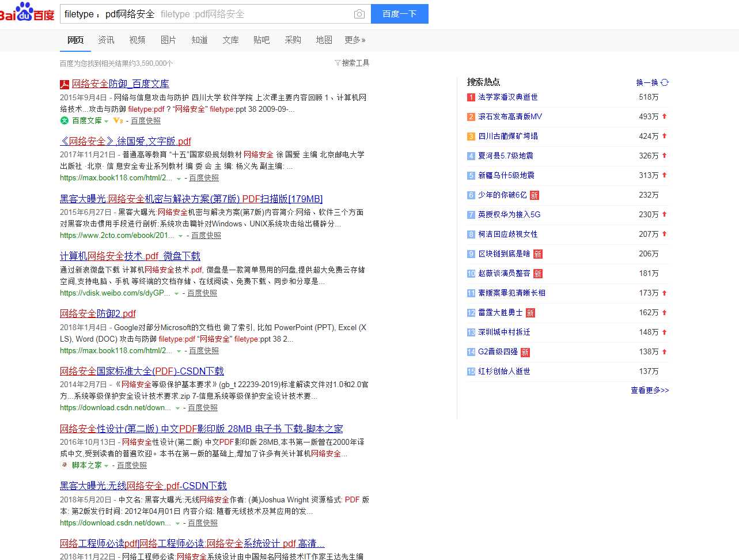
Task: Switch to the 文库 tab
Action: [230, 40]
